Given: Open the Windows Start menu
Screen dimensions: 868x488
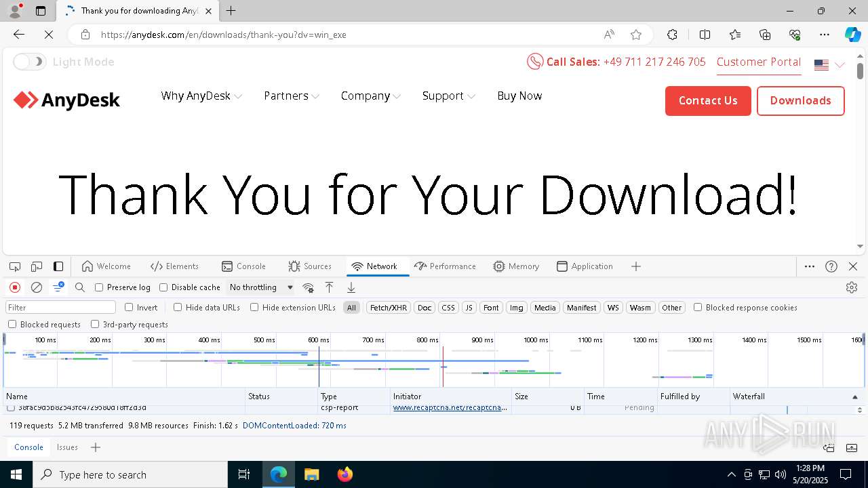Looking at the screenshot, I should tap(16, 474).
